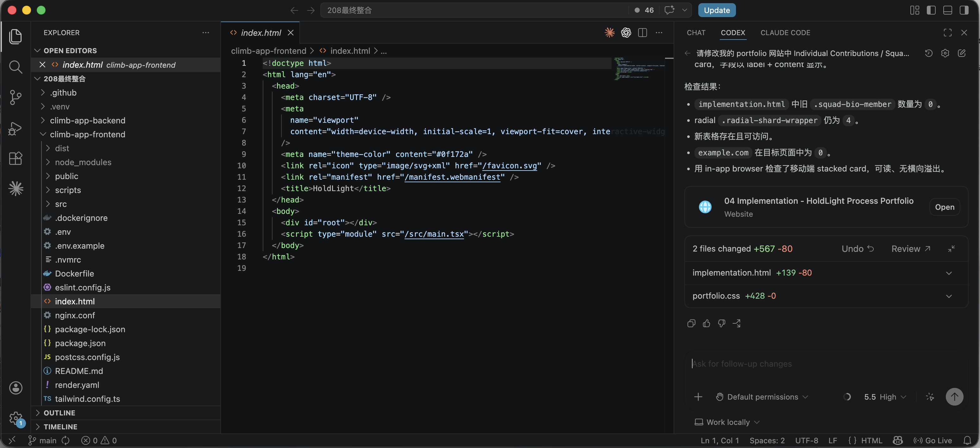Open editor More Actions ellipsis menu
This screenshot has height=448, width=980.
(x=659, y=33)
